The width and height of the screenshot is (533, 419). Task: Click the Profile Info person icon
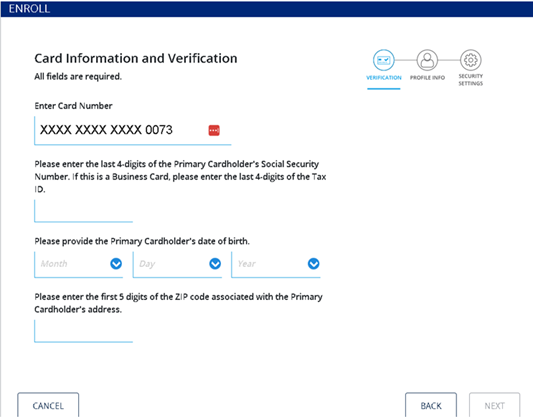click(x=427, y=60)
